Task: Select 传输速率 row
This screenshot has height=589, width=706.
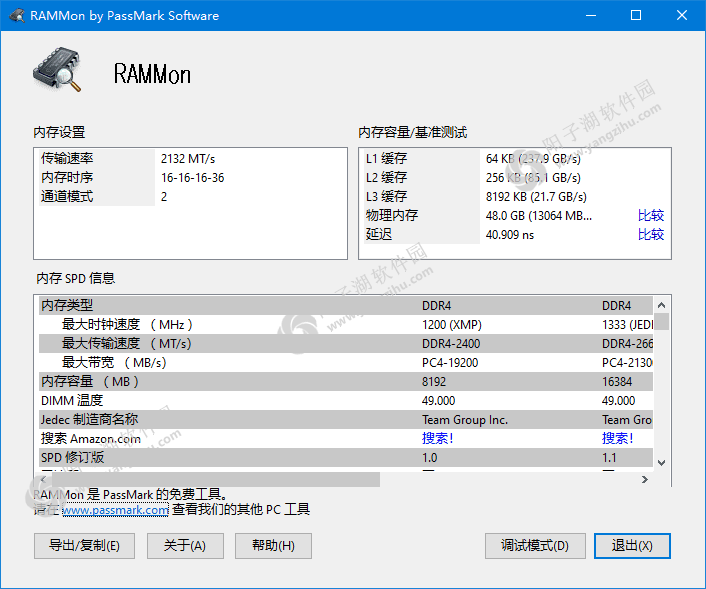Action: (190, 159)
